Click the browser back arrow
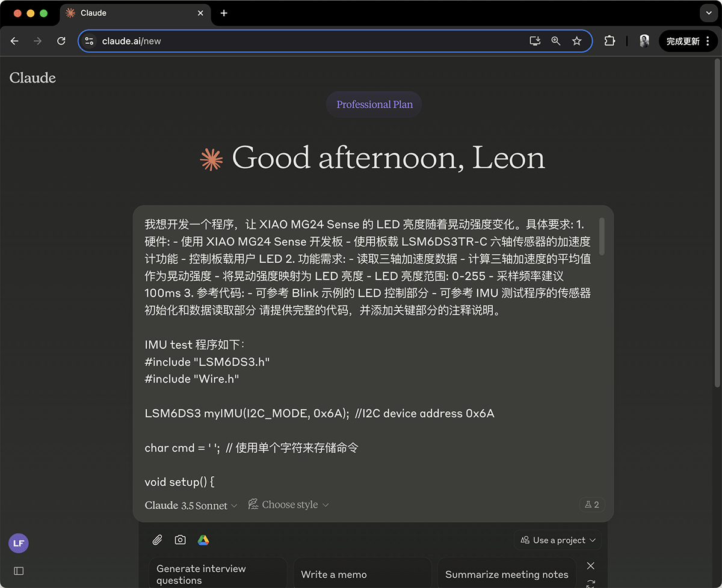722x588 pixels. 14,41
